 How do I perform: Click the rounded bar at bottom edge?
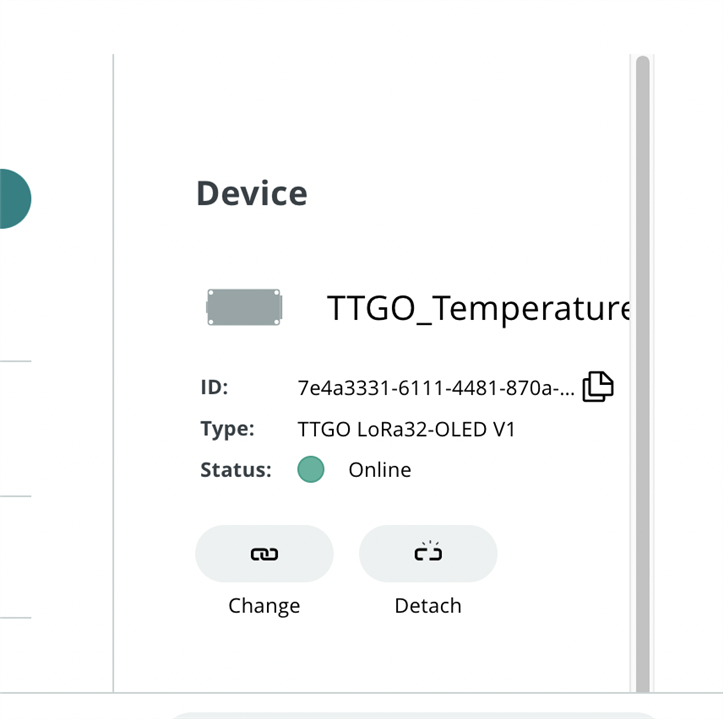[420, 714]
